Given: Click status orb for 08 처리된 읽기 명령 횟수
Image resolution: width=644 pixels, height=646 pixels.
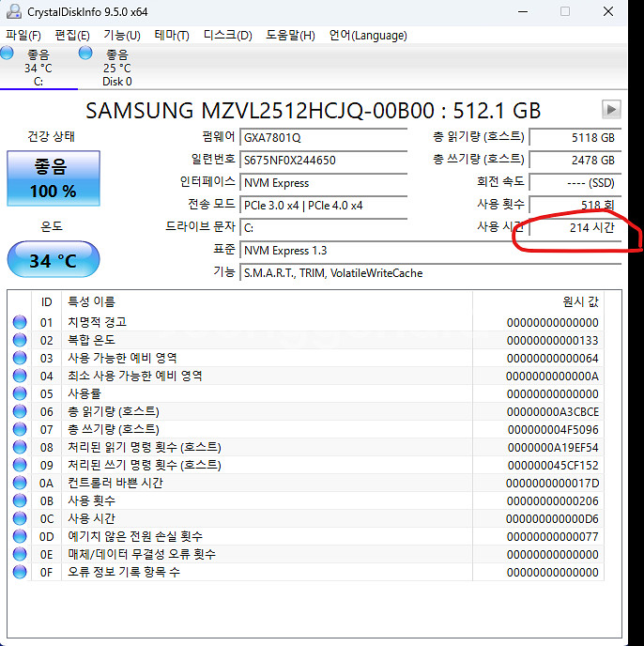Looking at the screenshot, I should point(20,447).
